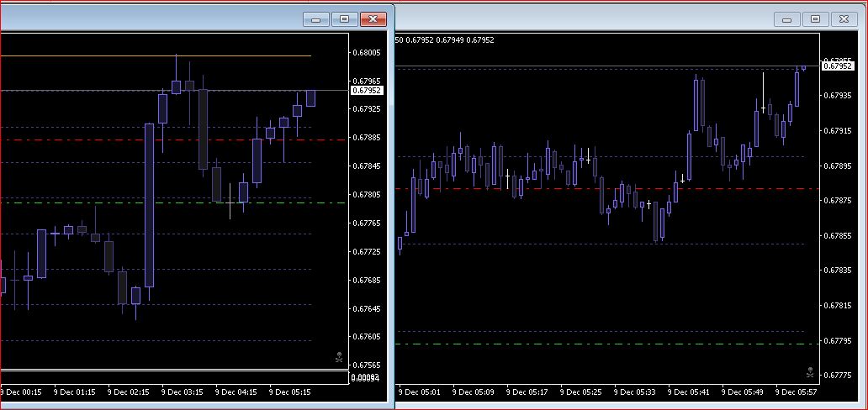Click the 0.67935 price level on right axis
Image resolution: width=868 pixels, height=410 pixels.
(x=838, y=96)
